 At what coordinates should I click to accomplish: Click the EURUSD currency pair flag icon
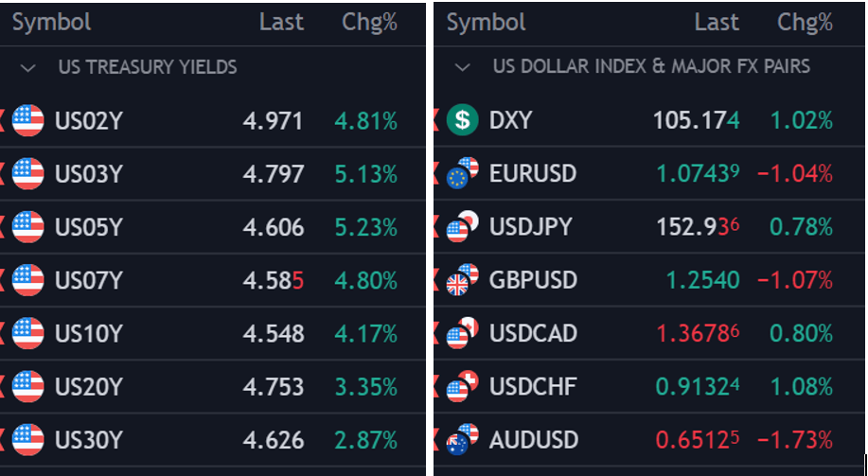tap(462, 173)
